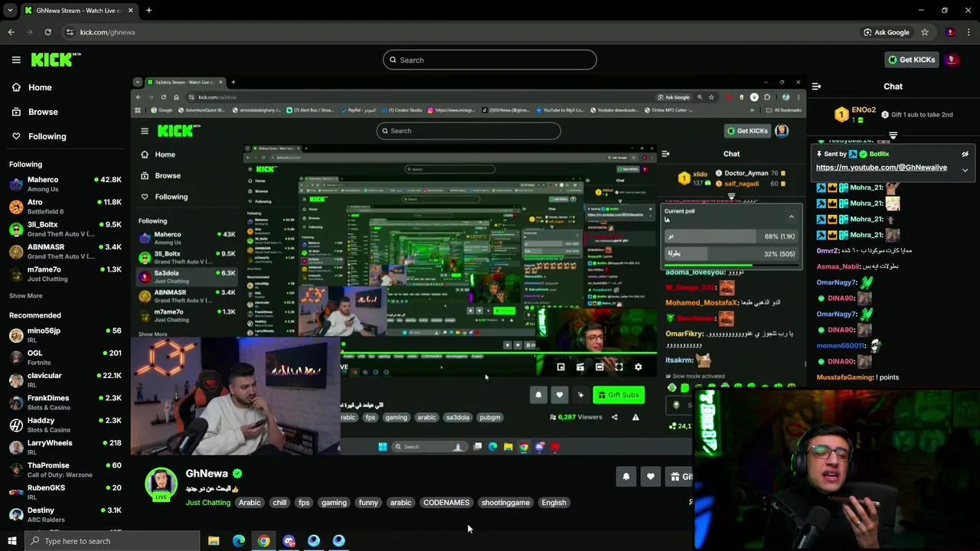
Task: Open the FrankDimes Slots & Casino channel
Action: pyautogui.click(x=65, y=403)
